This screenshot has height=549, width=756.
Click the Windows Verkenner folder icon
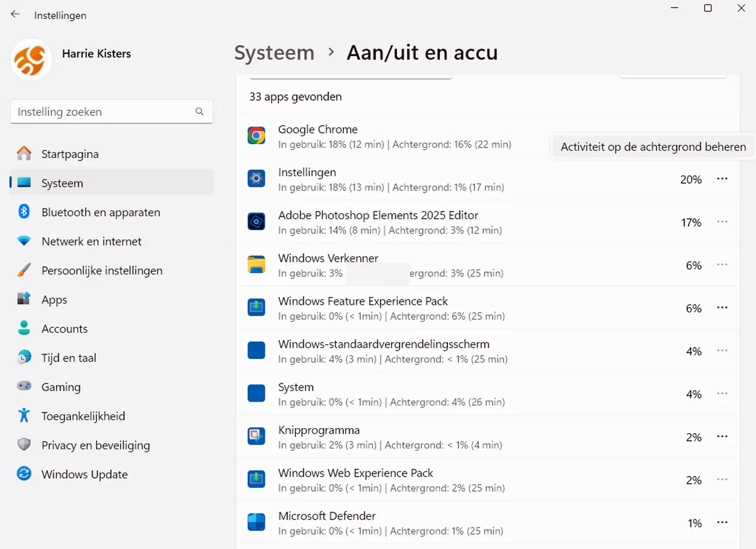[x=256, y=264]
